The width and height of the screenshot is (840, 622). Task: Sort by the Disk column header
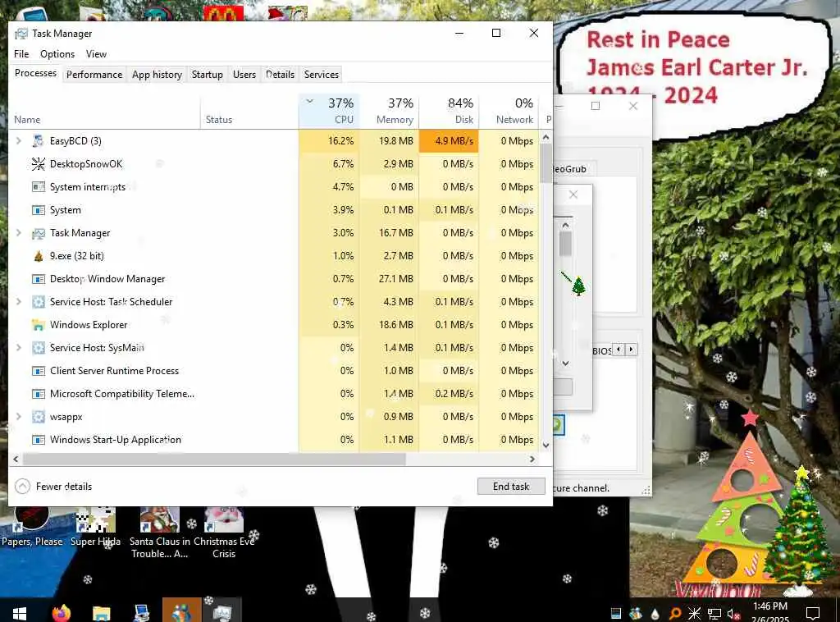449,111
